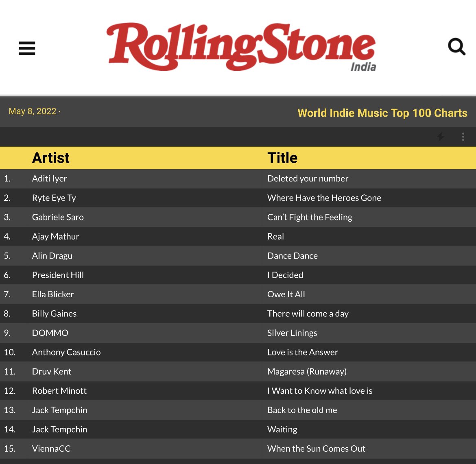This screenshot has height=464, width=476.
Task: Select title Love is the Answer
Action: [x=303, y=352]
